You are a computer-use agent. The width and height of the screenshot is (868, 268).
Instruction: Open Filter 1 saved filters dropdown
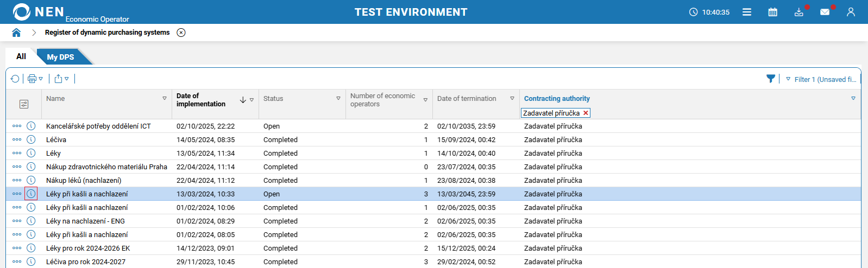[788, 79]
